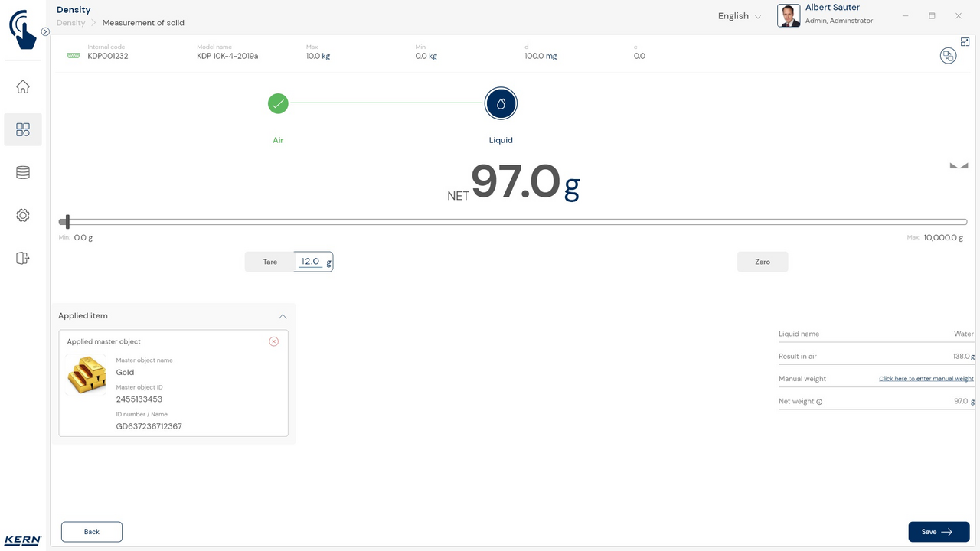Click the Save button
Screen dimensions: 980x551
[x=939, y=532]
